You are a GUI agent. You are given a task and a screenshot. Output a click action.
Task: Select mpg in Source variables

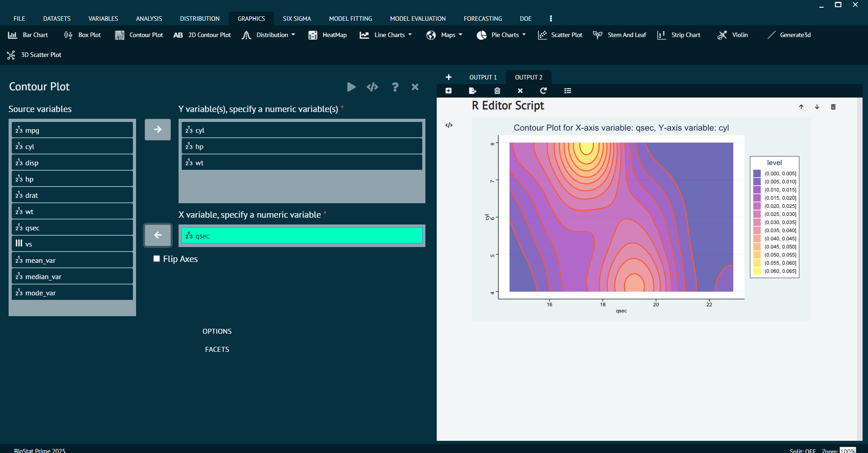click(72, 130)
